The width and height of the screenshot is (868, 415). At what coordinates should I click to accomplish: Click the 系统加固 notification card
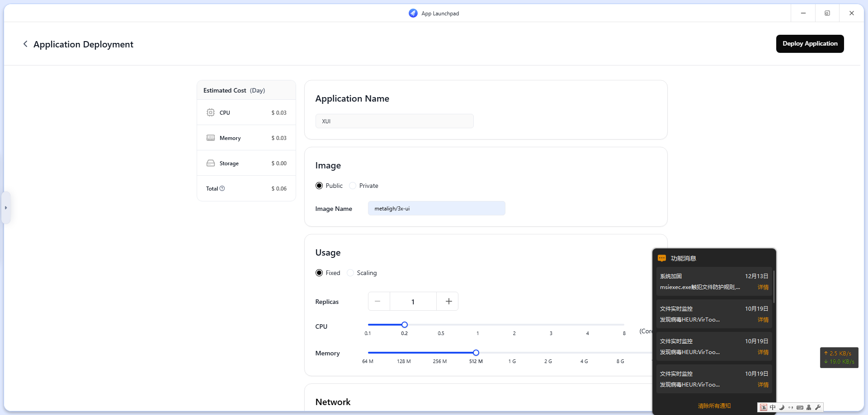714,281
